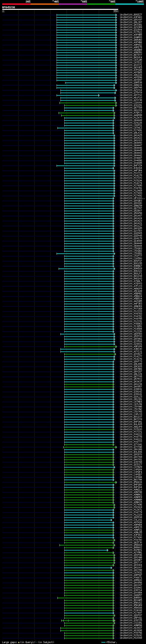Select the UniRef100_Q32291 label
The height and width of the screenshot is (644, 146).
[x=131, y=105]
